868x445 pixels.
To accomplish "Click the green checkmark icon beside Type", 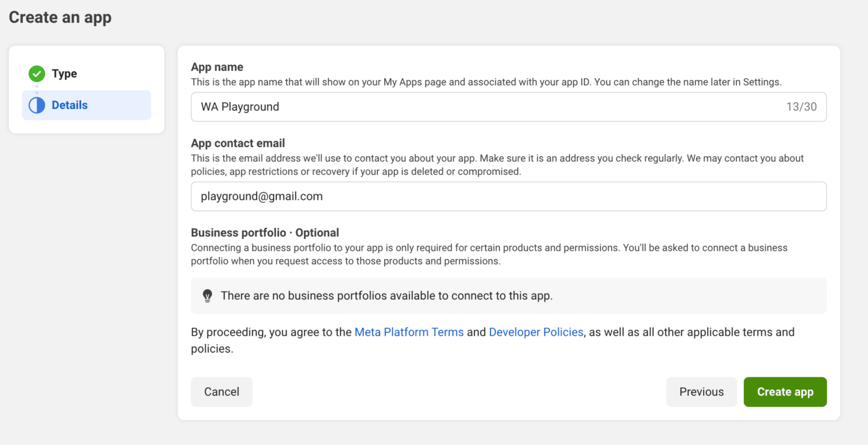I will point(37,74).
